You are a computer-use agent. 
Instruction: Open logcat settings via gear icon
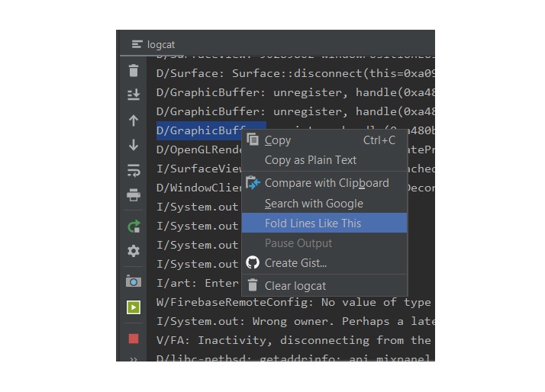(x=134, y=251)
